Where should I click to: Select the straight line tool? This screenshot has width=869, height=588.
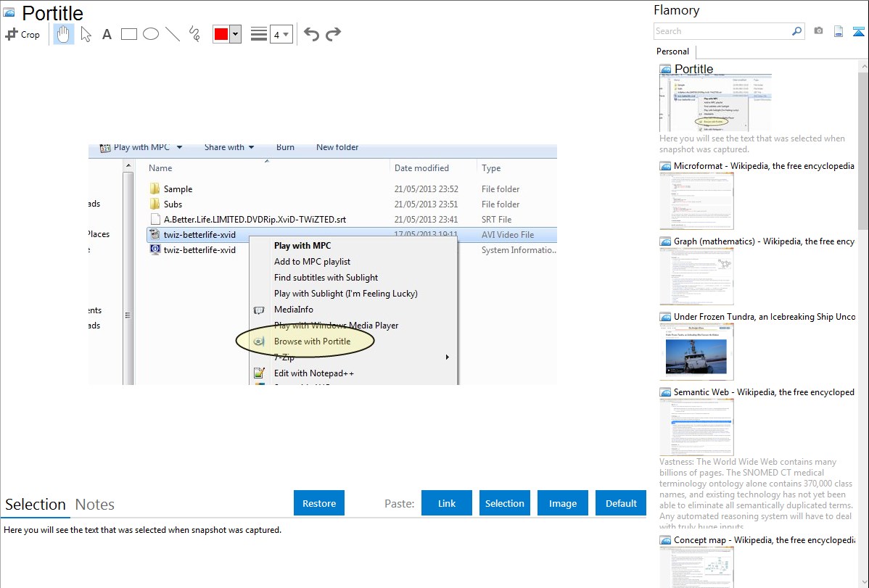point(173,34)
